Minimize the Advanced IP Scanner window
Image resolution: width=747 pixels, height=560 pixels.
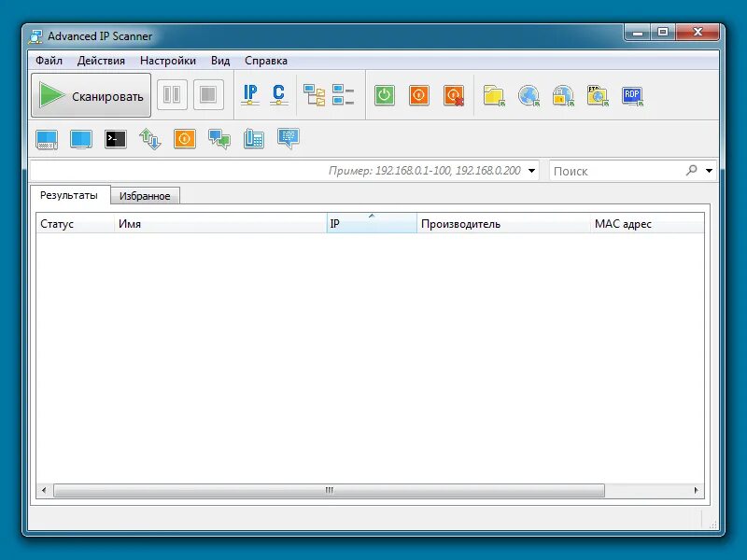click(639, 33)
